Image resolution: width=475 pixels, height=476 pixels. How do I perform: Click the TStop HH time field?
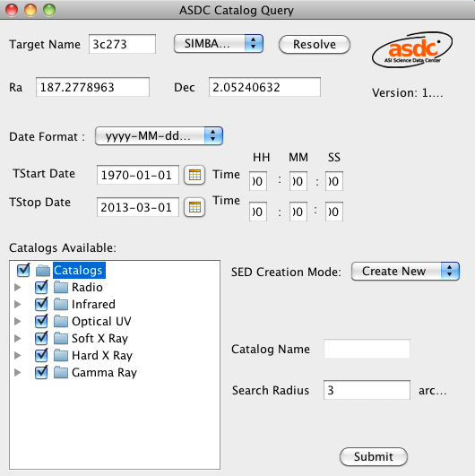(x=258, y=212)
